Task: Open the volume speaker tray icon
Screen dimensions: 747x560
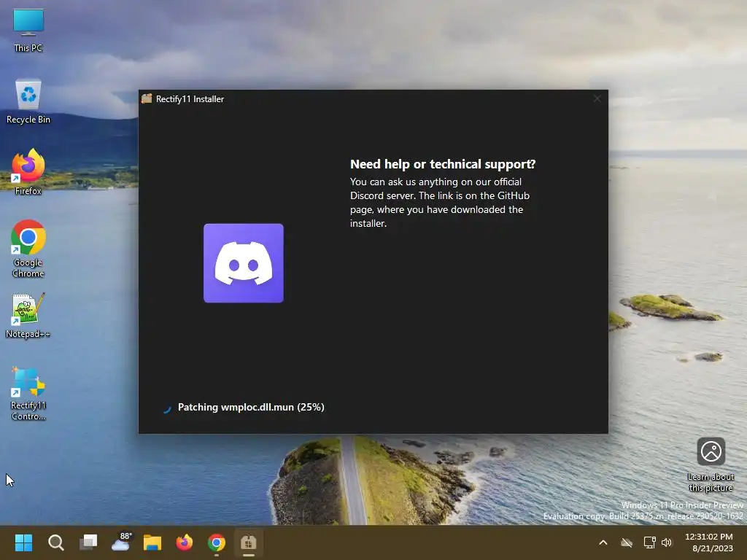Action: (667, 542)
